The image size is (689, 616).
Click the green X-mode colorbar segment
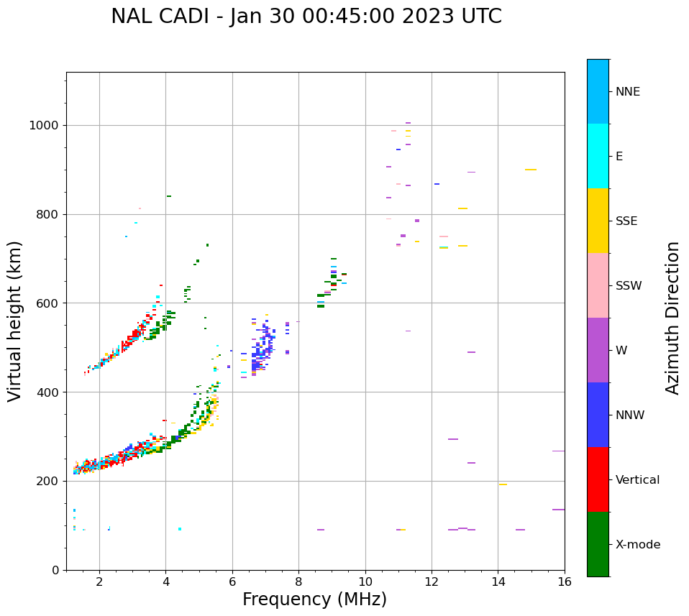pyautogui.click(x=598, y=544)
